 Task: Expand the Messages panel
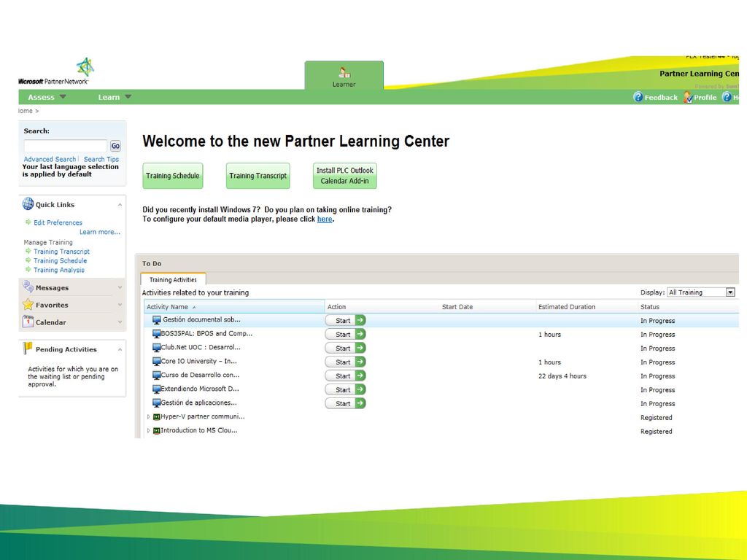click(120, 287)
